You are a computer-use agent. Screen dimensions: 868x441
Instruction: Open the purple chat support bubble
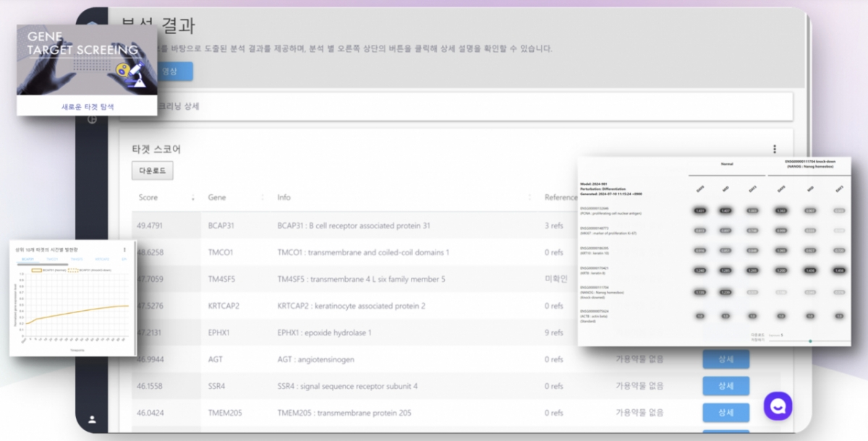pyautogui.click(x=778, y=406)
